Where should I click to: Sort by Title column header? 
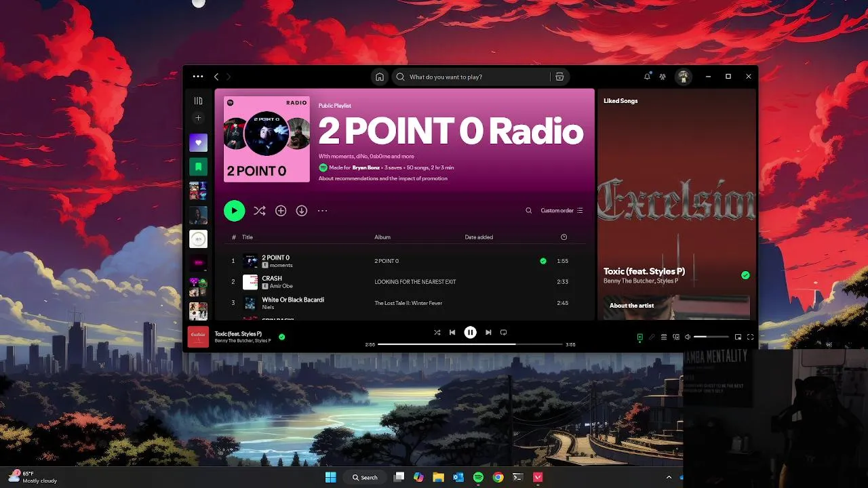point(248,237)
